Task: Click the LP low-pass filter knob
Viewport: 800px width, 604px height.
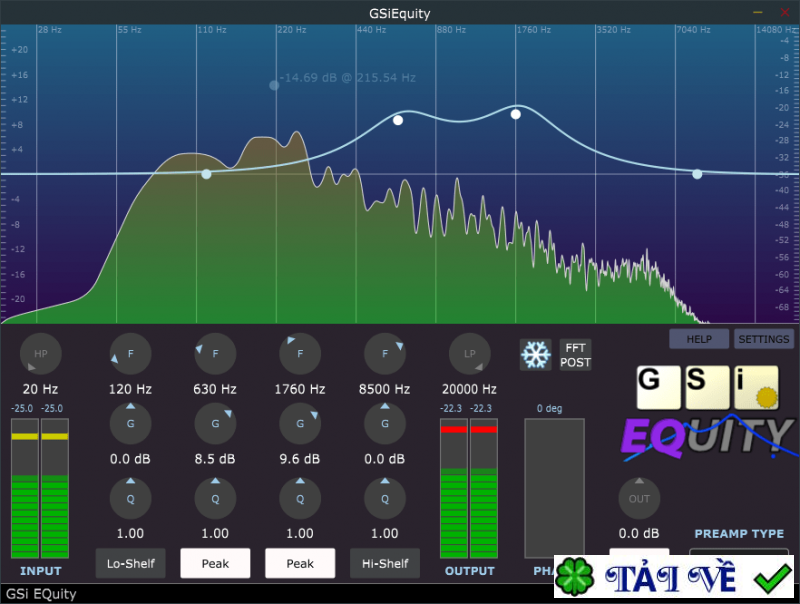Action: coord(469,353)
